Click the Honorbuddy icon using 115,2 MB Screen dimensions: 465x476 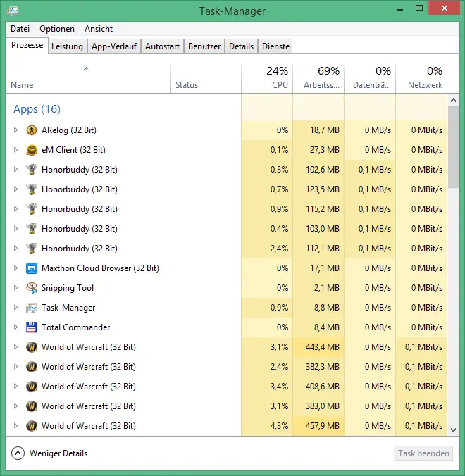(x=32, y=209)
